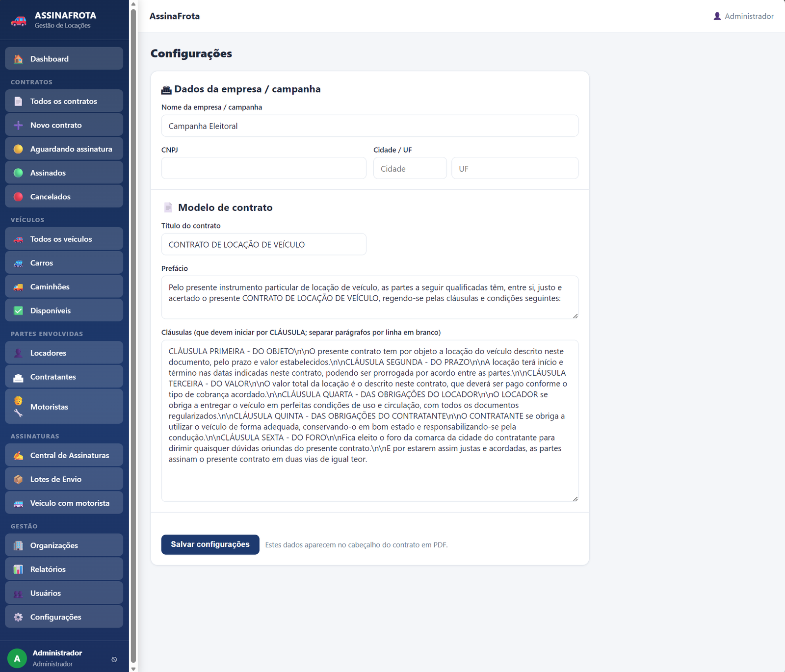Click the red car logo icon
Screen dimensions: 785x672
click(19, 21)
